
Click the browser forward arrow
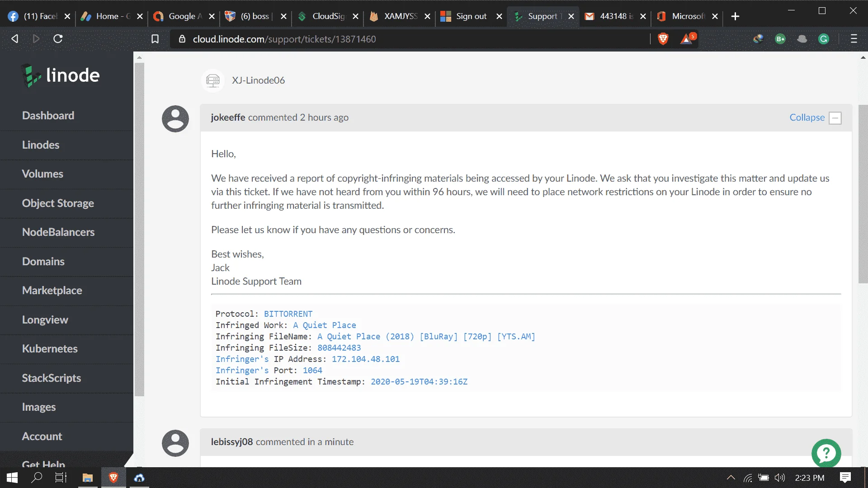click(x=36, y=39)
